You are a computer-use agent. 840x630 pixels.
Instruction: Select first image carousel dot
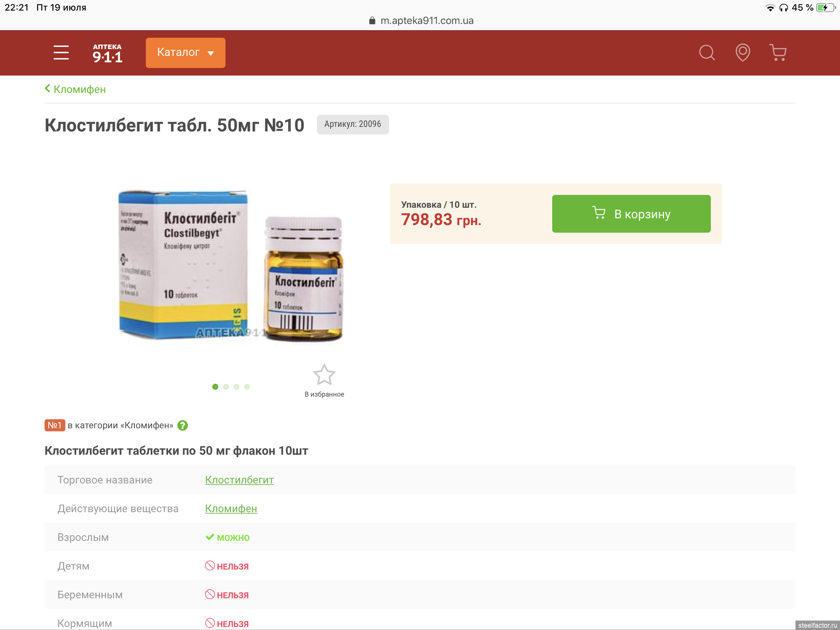coord(215,387)
